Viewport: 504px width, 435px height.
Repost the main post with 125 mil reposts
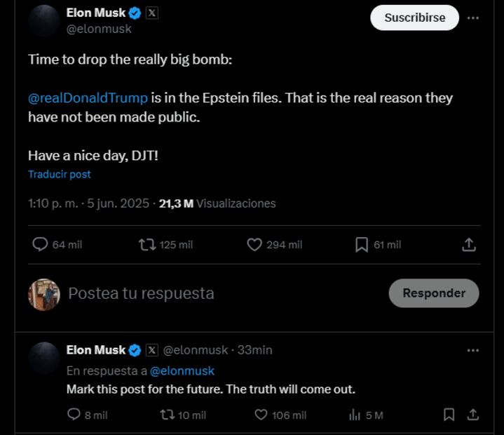147,244
